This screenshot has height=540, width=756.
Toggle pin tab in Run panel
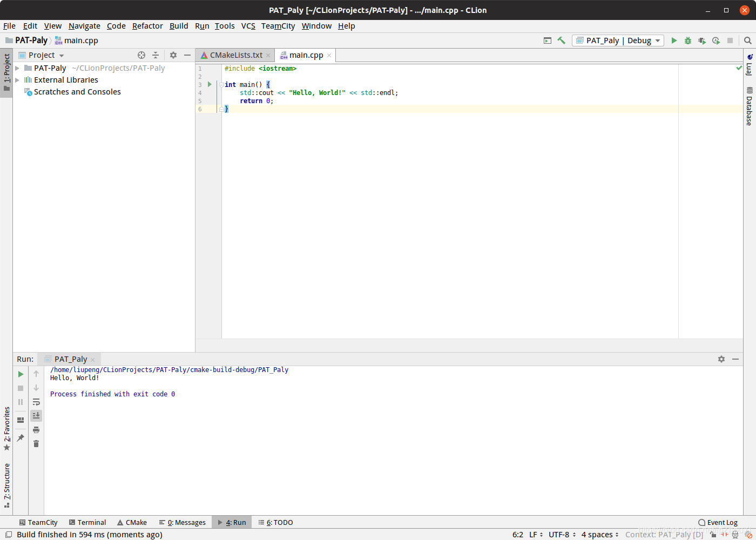coord(21,438)
